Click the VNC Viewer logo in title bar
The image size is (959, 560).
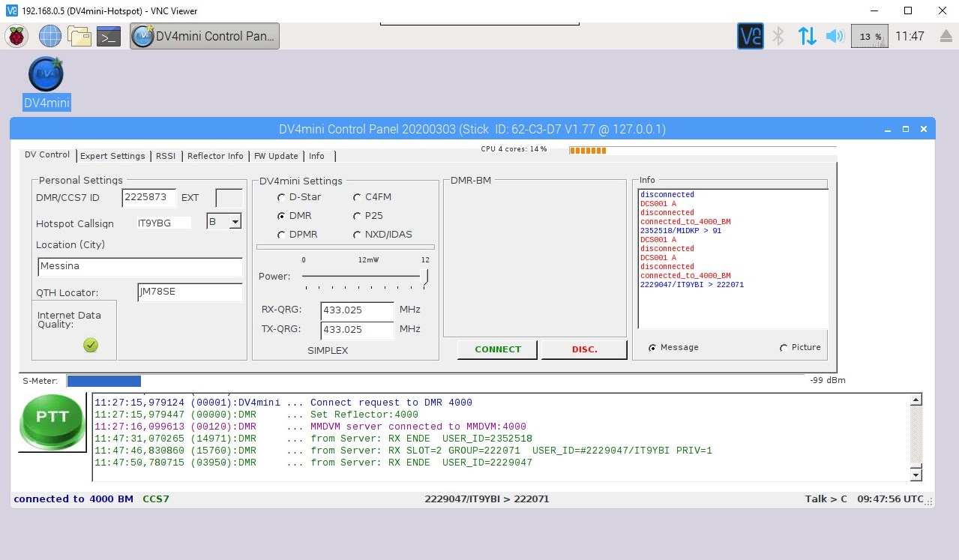(11, 11)
